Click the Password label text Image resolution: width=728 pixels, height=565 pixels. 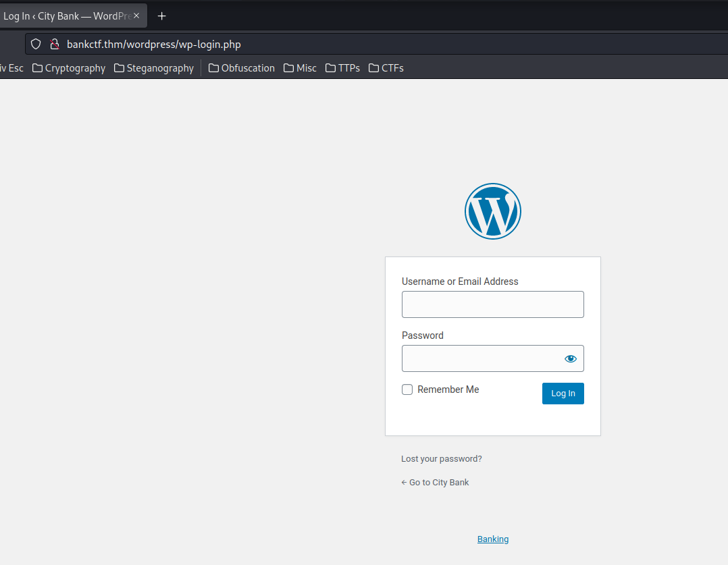[423, 335]
